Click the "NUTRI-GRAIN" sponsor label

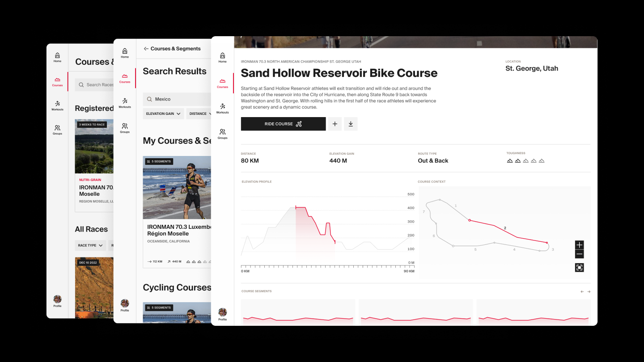point(90,180)
